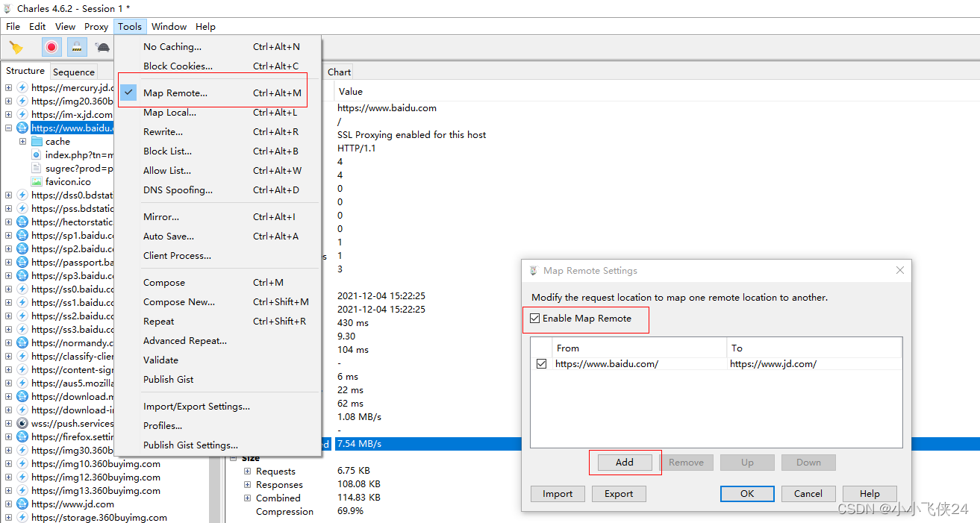This screenshot has height=523, width=980.
Task: Click the globe icon beside https://www.jd.com
Action: (22, 504)
